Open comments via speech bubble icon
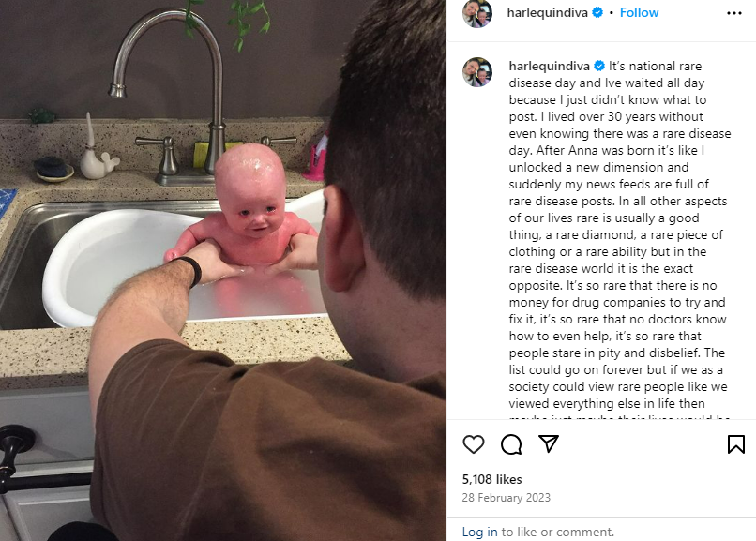Image resolution: width=756 pixels, height=541 pixels. 511,444
